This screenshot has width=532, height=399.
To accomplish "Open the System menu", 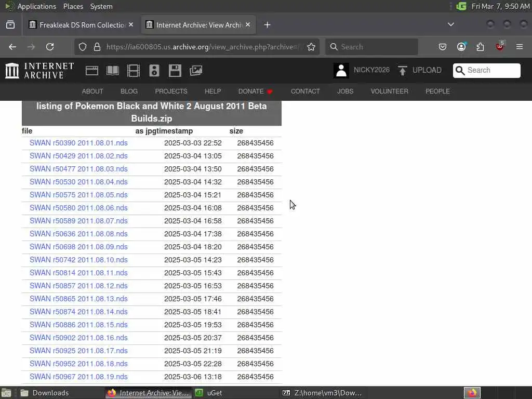I will 101,6.
